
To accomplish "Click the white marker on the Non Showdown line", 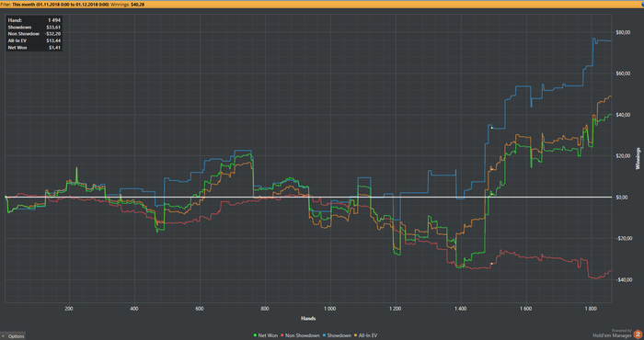I will (491, 264).
